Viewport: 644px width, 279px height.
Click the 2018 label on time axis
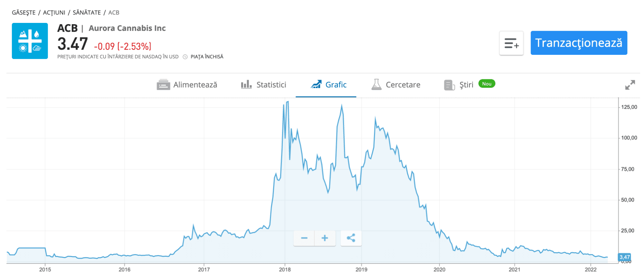[x=285, y=270]
